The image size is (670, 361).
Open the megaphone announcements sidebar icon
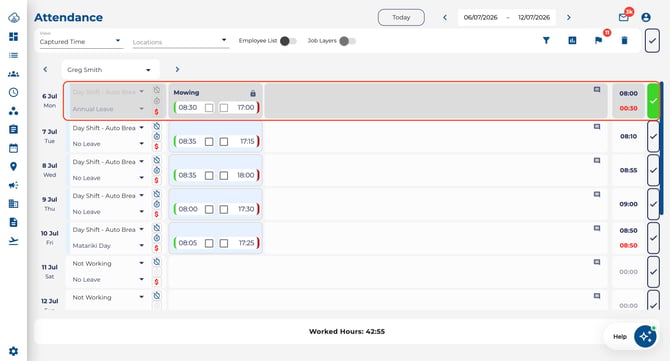[x=13, y=185]
